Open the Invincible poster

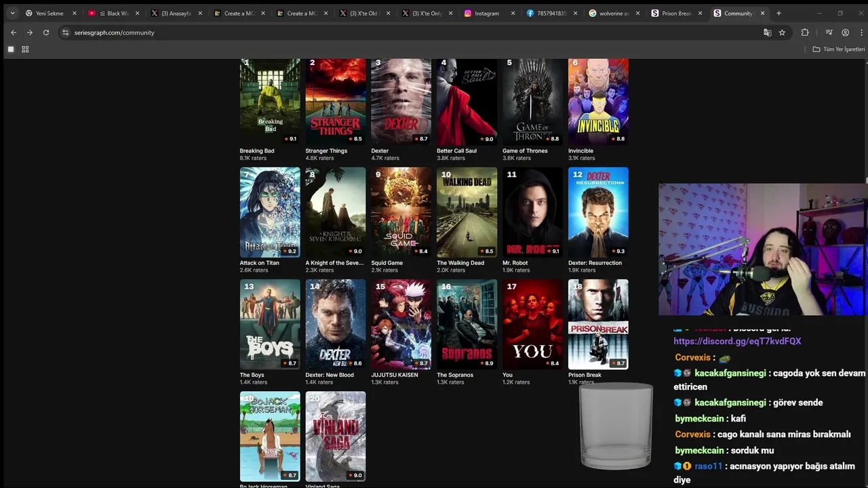click(x=599, y=101)
